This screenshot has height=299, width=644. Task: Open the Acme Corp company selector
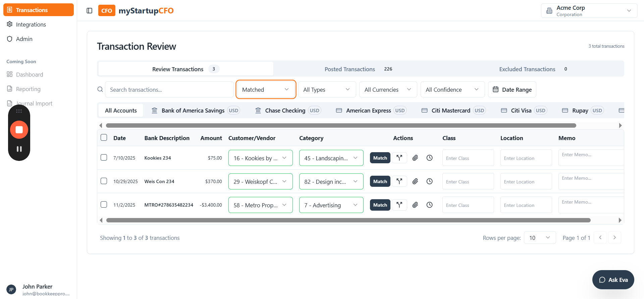[589, 11]
